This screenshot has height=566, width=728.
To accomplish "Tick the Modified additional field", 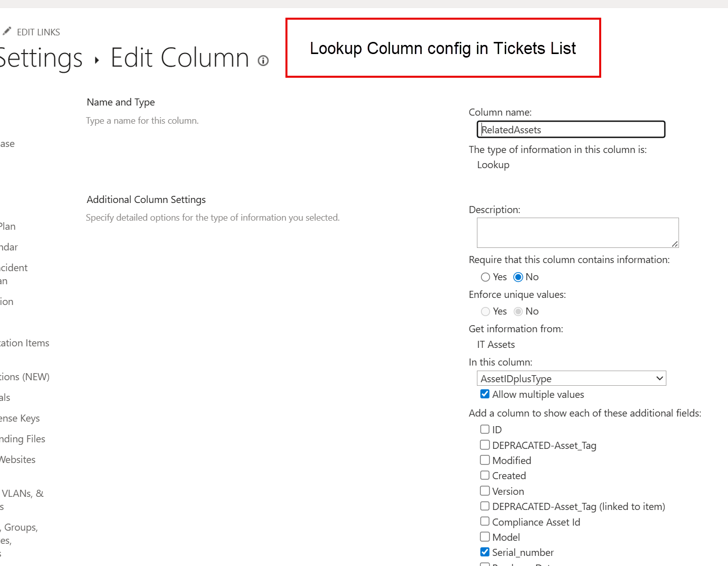I will (485, 460).
